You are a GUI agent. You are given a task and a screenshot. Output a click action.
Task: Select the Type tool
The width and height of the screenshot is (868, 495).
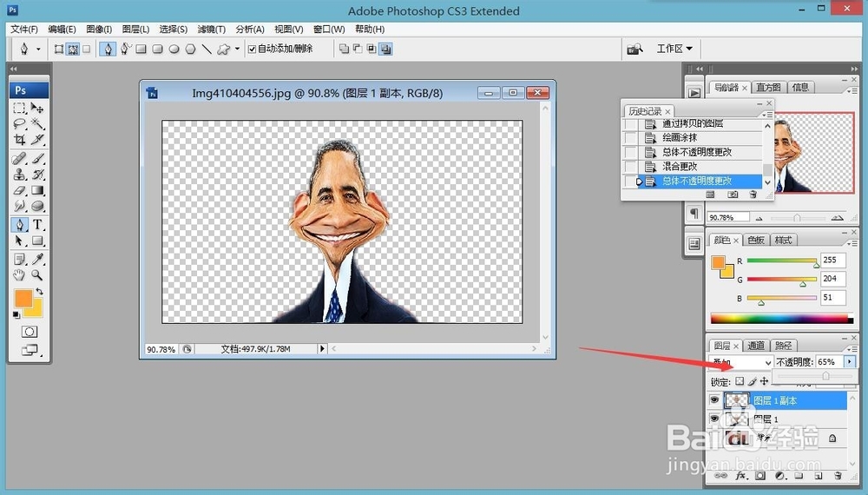[37, 224]
